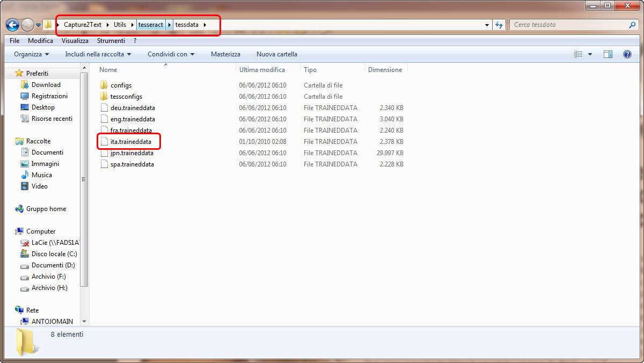
Task: Open the Condividi con dropdown
Action: coord(171,54)
